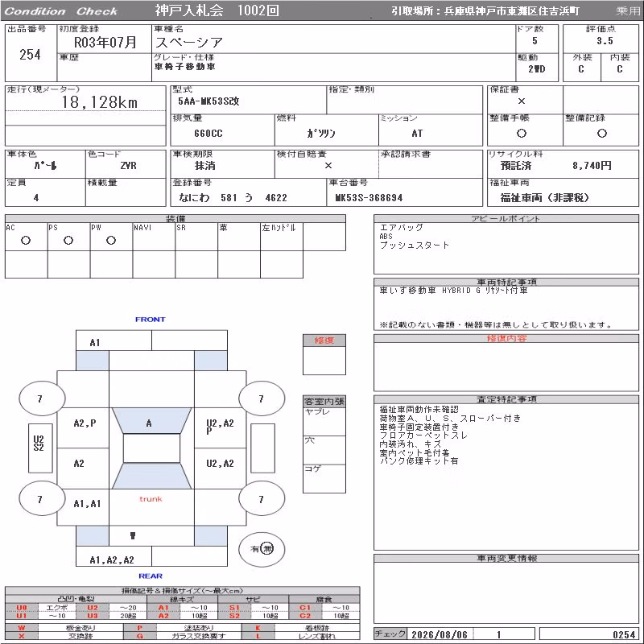This screenshot has width=644, height=644.
Task: Select the 有/無 spare tire indicator circle
Action: point(262,549)
